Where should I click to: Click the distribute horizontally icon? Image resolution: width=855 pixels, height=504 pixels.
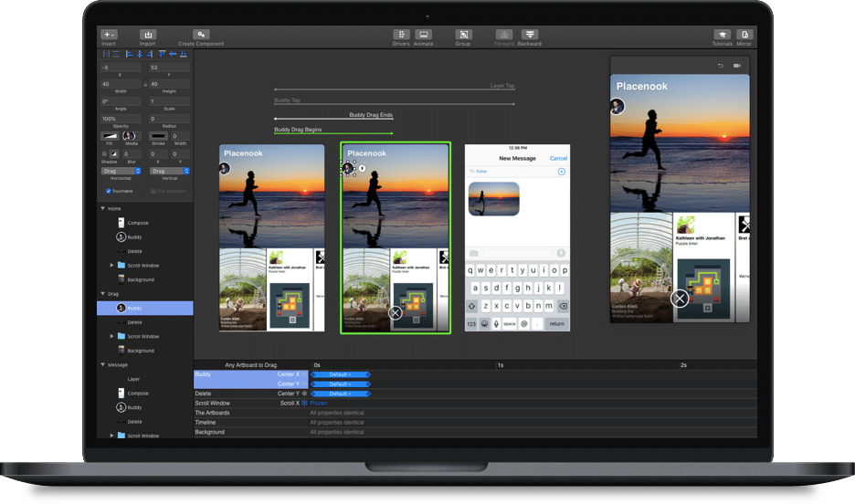coord(106,54)
